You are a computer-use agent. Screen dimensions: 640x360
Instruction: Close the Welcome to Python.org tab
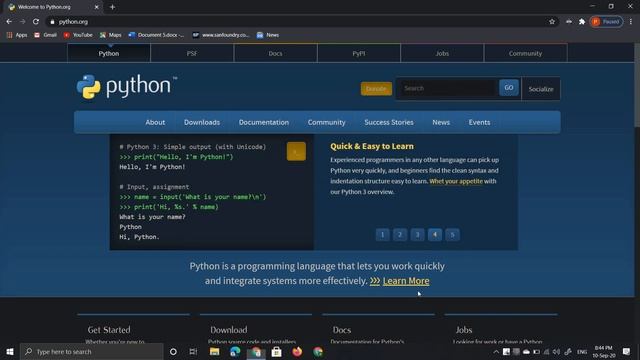click(x=97, y=7)
